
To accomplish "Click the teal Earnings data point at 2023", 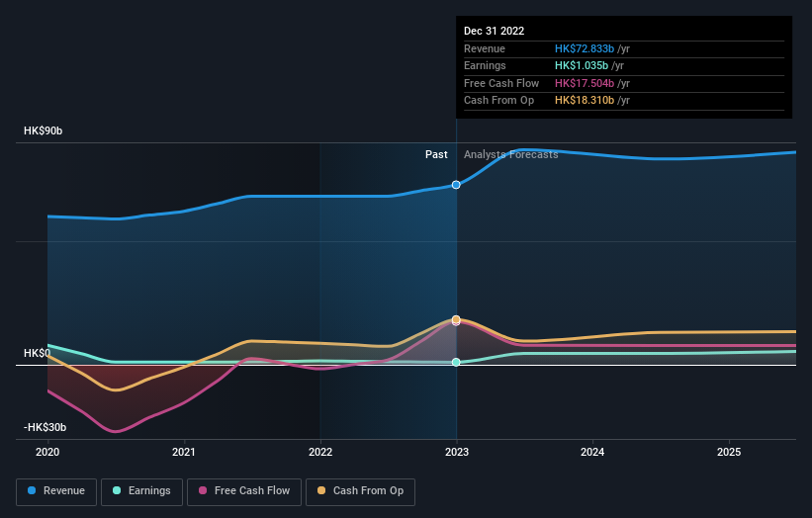I will (456, 362).
